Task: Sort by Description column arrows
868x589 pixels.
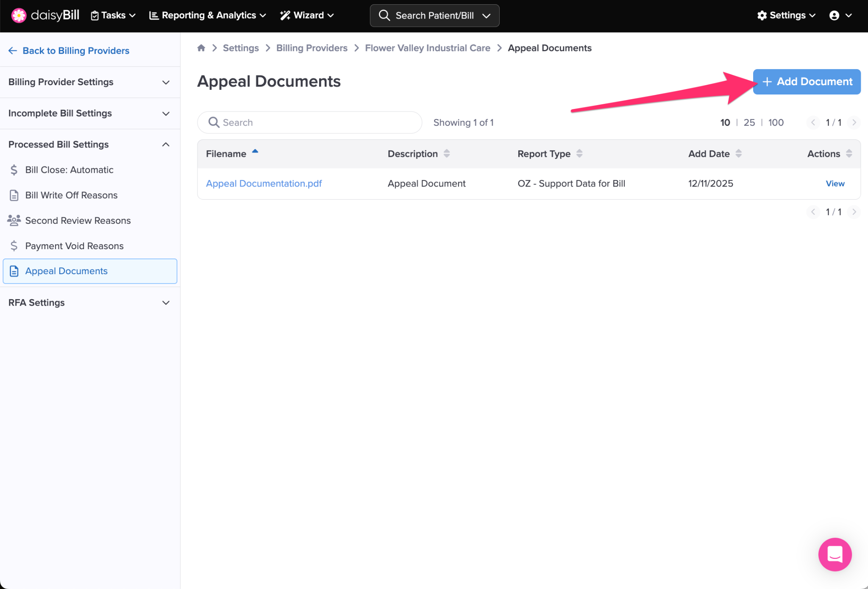Action: (x=447, y=153)
